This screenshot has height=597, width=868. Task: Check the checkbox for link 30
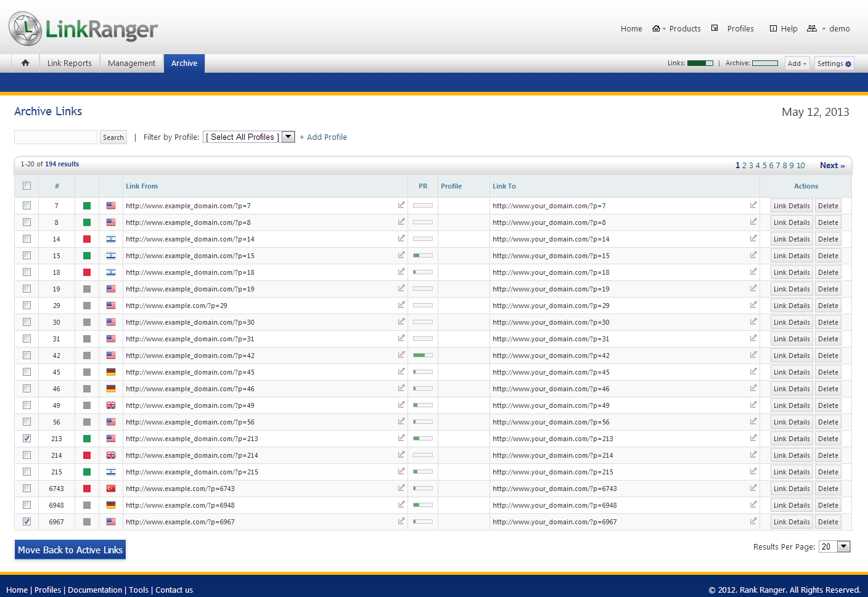27,322
